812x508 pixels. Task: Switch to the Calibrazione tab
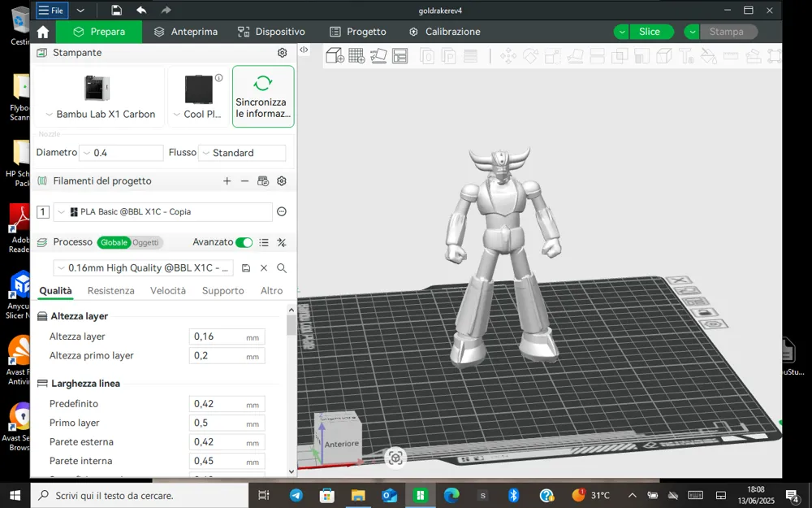pyautogui.click(x=444, y=32)
